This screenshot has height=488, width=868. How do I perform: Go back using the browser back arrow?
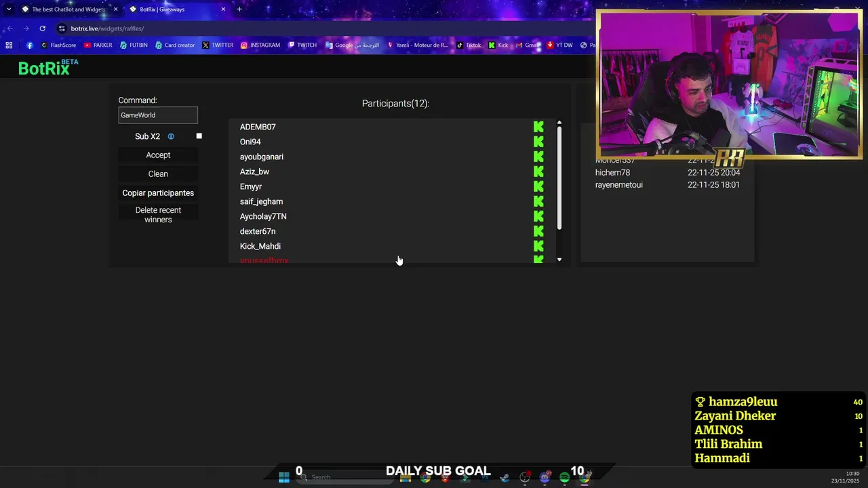[9, 28]
